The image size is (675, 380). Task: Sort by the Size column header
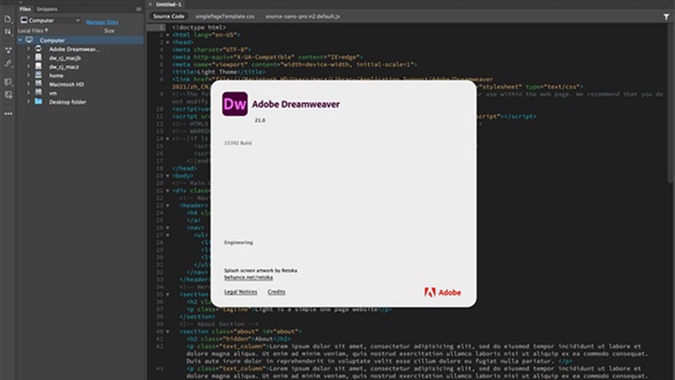(x=109, y=31)
